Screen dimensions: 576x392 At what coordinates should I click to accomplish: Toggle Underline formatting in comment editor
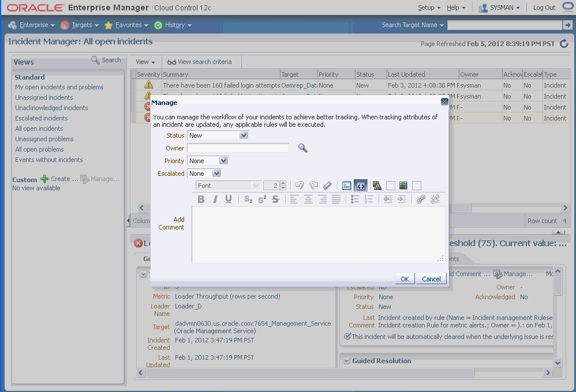[229, 199]
